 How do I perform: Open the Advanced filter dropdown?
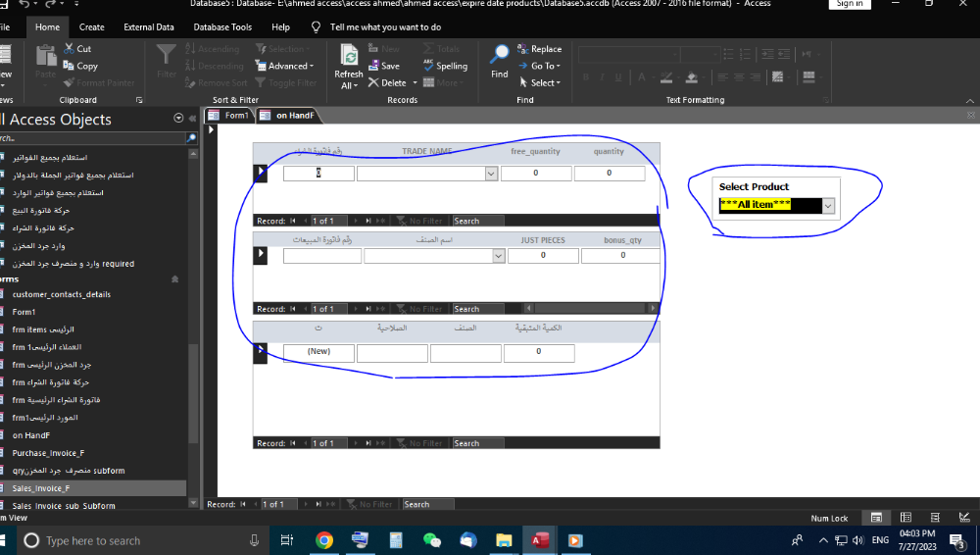282,66
